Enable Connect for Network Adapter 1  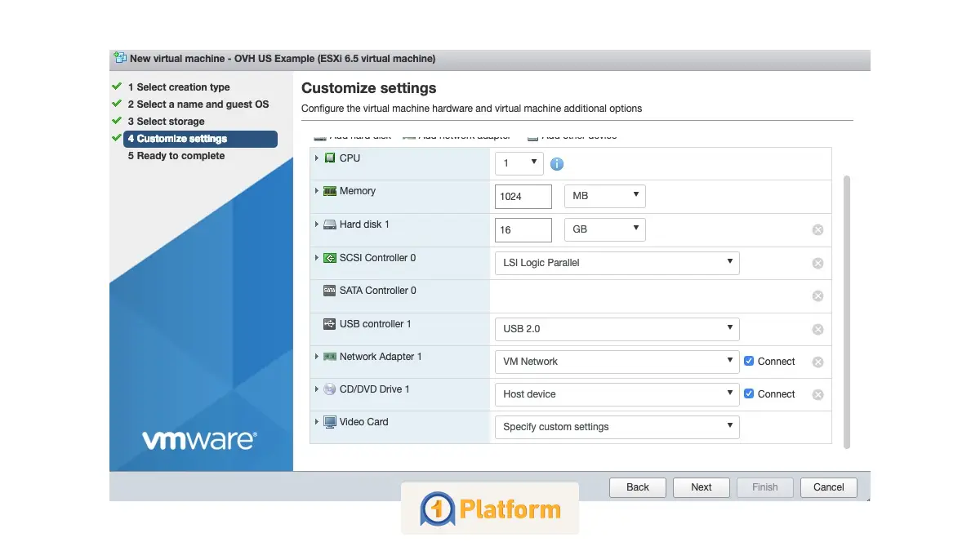748,361
